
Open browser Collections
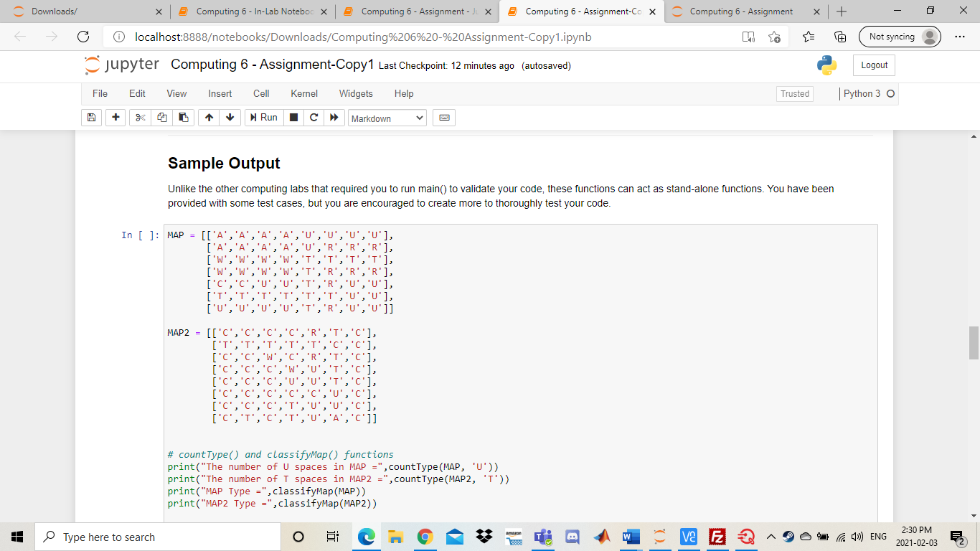tap(841, 37)
